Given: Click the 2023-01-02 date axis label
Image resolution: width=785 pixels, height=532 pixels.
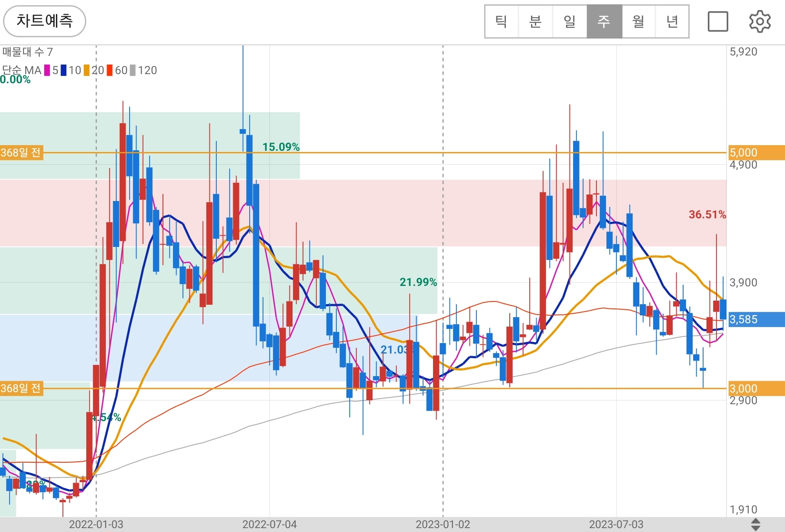Looking at the screenshot, I should point(443,524).
